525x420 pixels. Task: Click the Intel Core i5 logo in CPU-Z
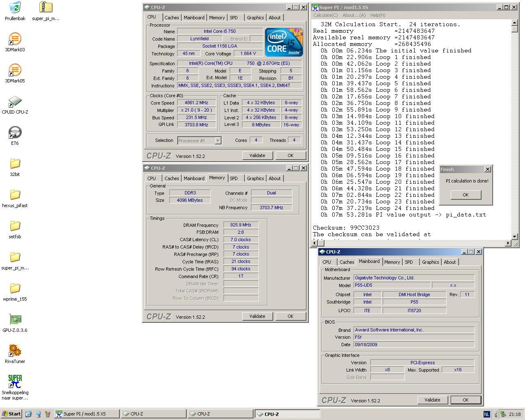pos(284,42)
